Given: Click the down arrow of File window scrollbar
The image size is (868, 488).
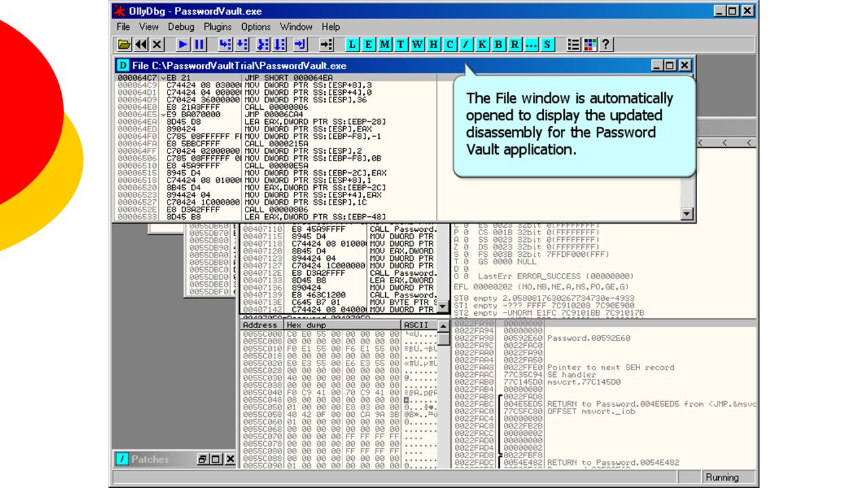Looking at the screenshot, I should click(x=688, y=214).
